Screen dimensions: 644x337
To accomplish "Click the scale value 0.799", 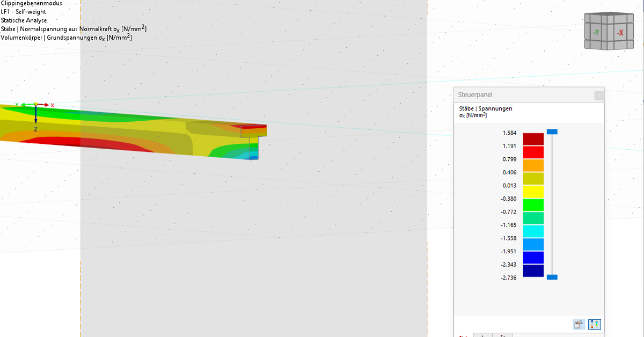I will [509, 159].
